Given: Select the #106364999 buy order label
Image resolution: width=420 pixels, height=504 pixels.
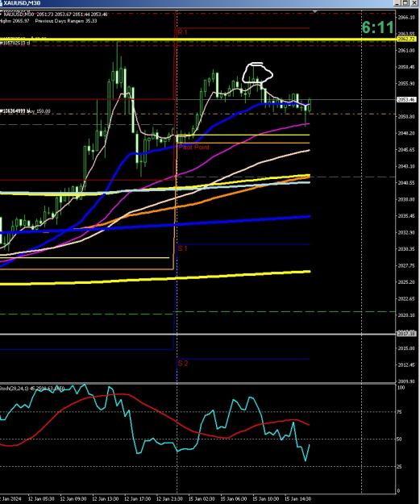Looking at the screenshot, I should pyautogui.click(x=25, y=111).
